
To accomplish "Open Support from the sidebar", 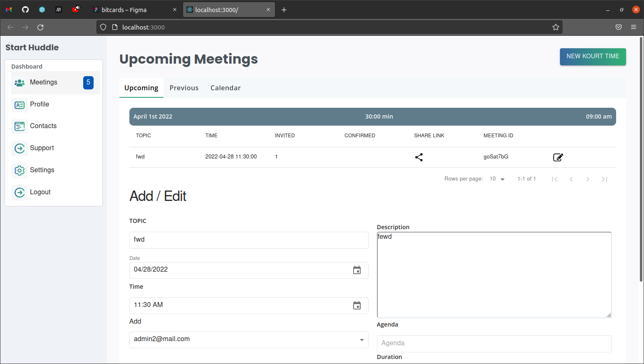I will click(x=42, y=148).
